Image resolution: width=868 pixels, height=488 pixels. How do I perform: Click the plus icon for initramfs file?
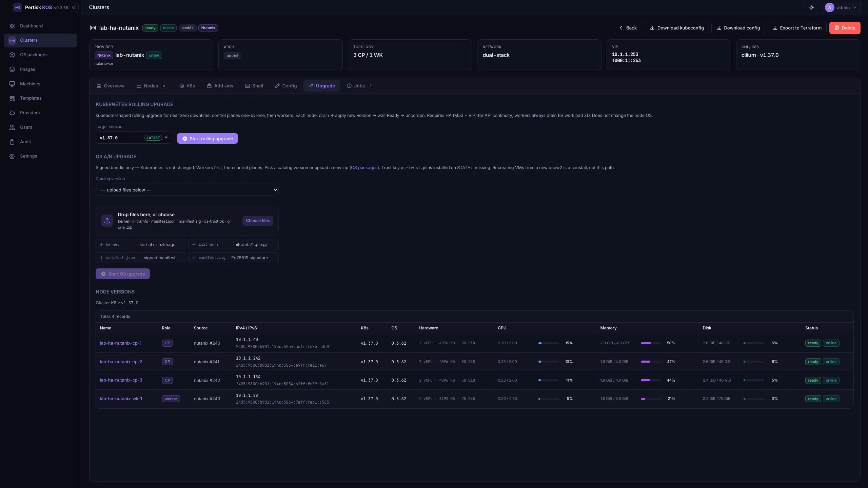[x=194, y=245]
